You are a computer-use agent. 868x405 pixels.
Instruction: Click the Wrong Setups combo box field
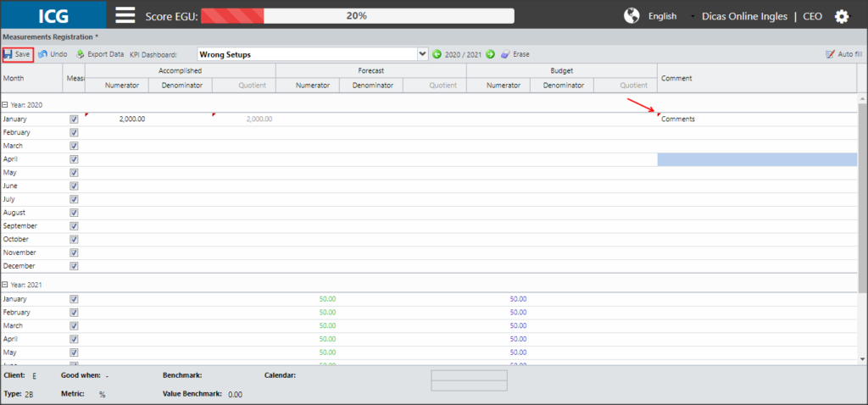pyautogui.click(x=307, y=54)
